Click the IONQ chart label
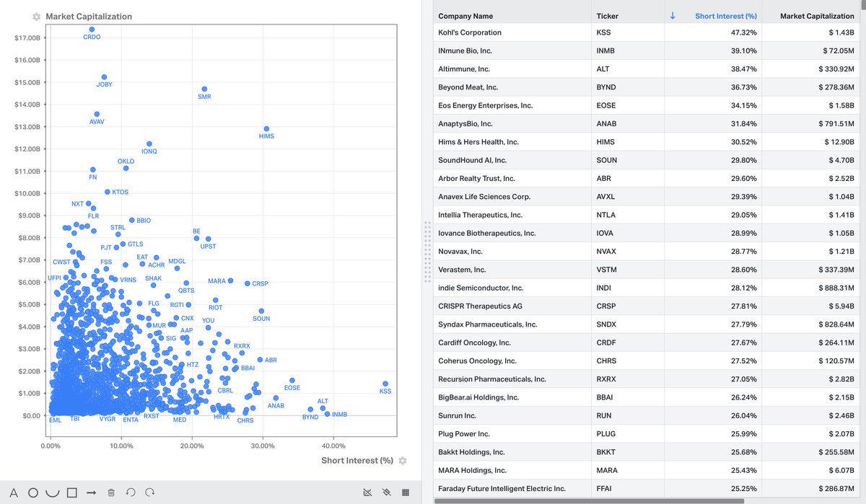866x504 pixels. click(149, 151)
